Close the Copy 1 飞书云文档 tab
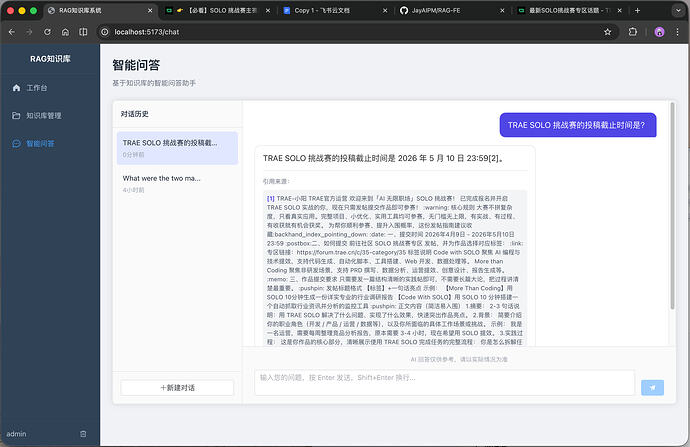The width and height of the screenshot is (690, 447). click(x=385, y=10)
